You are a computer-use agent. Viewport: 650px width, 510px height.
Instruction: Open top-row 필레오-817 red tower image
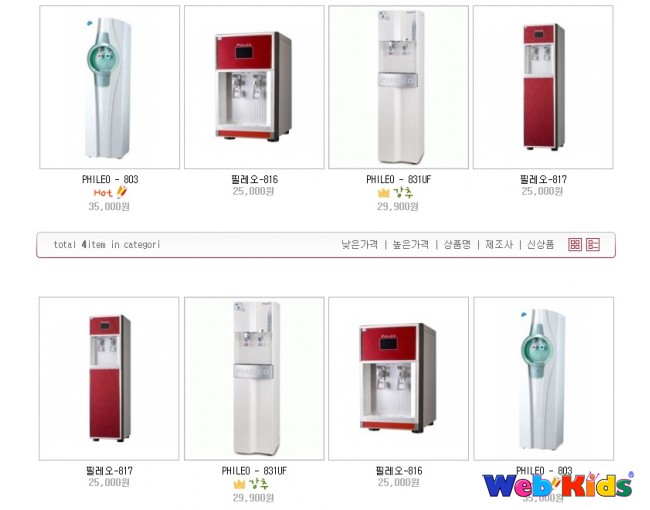click(x=543, y=87)
